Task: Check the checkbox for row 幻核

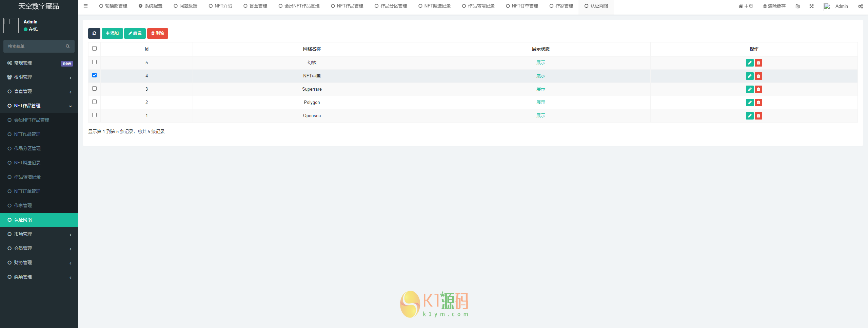Action: [94, 62]
